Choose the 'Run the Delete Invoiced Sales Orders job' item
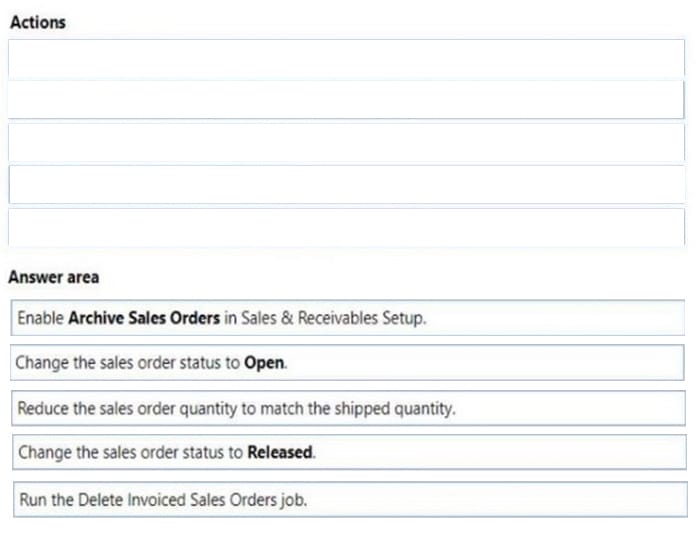The height and width of the screenshot is (553, 700). [346, 499]
